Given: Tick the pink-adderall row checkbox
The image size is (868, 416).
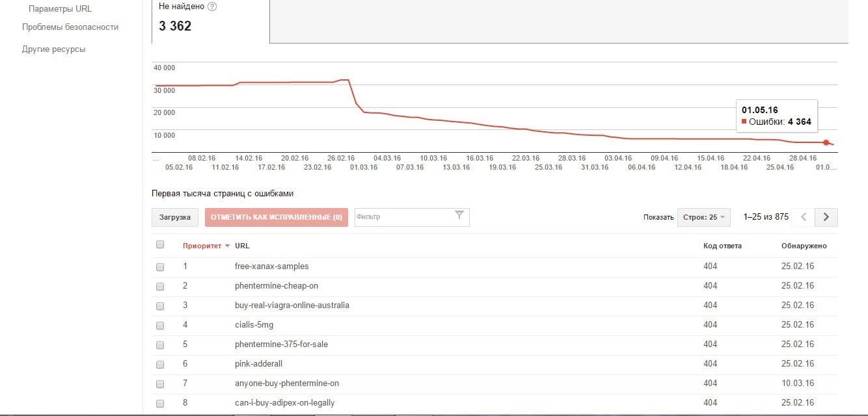Looking at the screenshot, I should 160,364.
